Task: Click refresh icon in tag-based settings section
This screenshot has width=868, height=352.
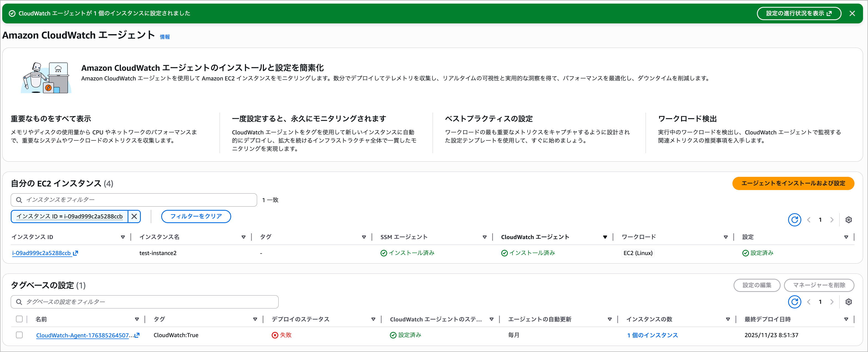Action: click(x=794, y=302)
